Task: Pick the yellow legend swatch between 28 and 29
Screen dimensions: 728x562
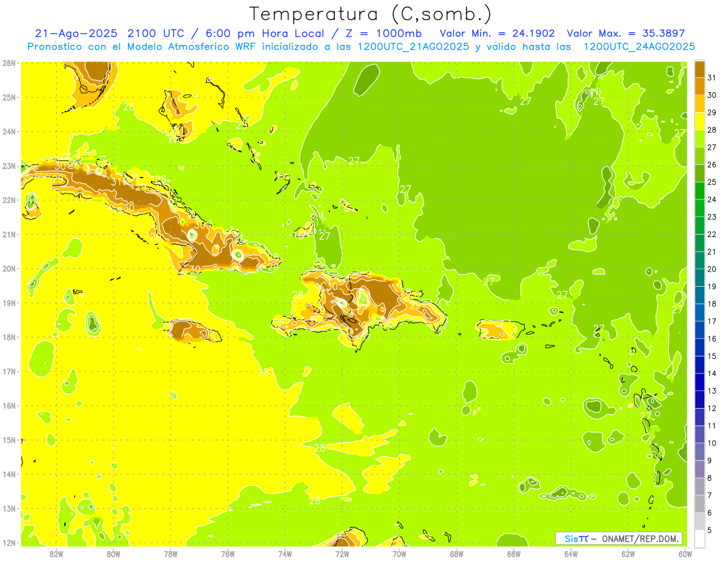Action: point(699,121)
